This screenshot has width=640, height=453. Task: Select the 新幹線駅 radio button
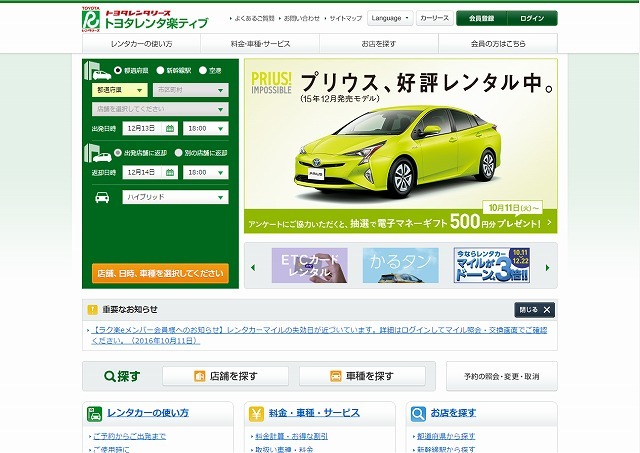(158, 71)
